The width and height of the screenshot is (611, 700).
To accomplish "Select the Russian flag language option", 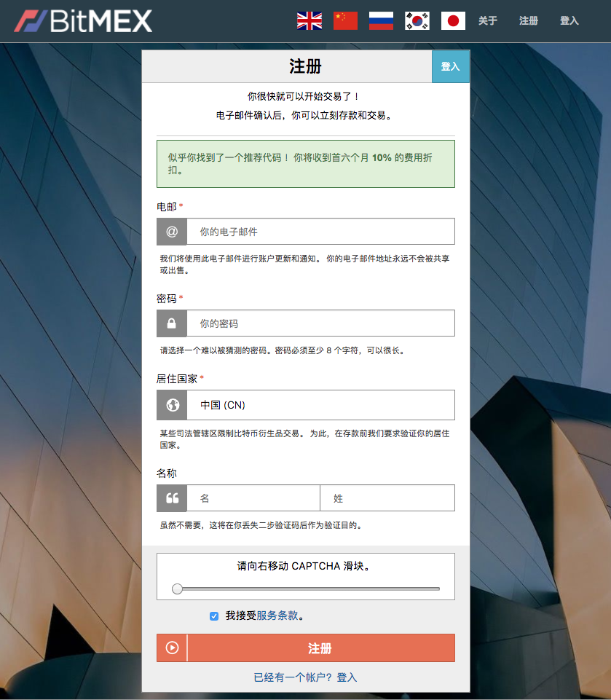I will [x=380, y=20].
